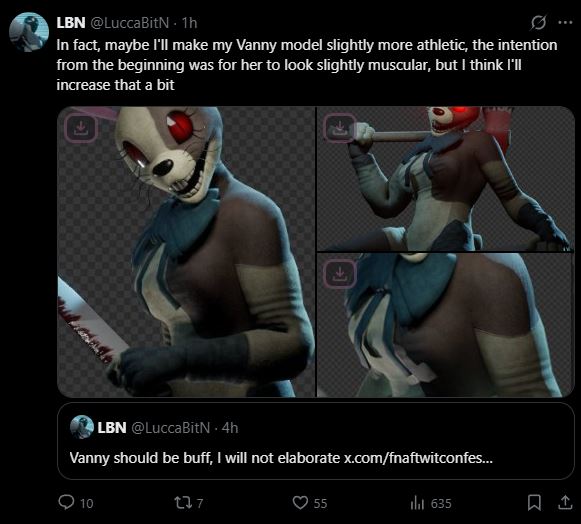
Task: Download the left Vanny mask image
Action: click(x=81, y=128)
